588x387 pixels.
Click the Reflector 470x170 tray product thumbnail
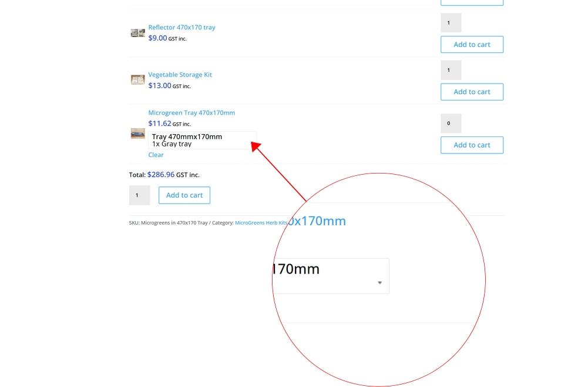pyautogui.click(x=137, y=33)
